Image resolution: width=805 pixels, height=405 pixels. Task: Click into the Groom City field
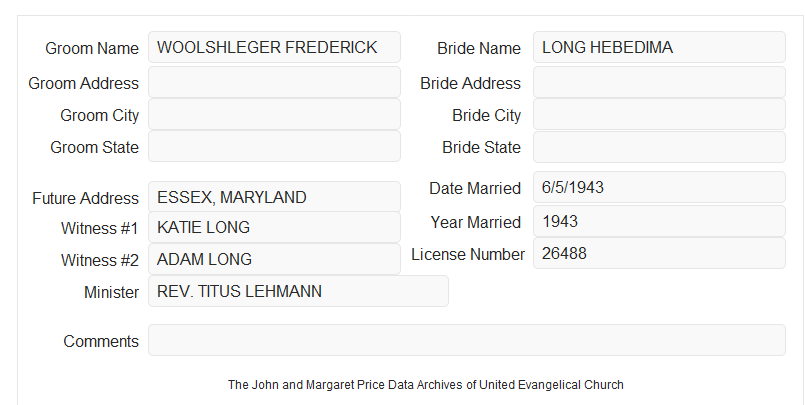[274, 114]
